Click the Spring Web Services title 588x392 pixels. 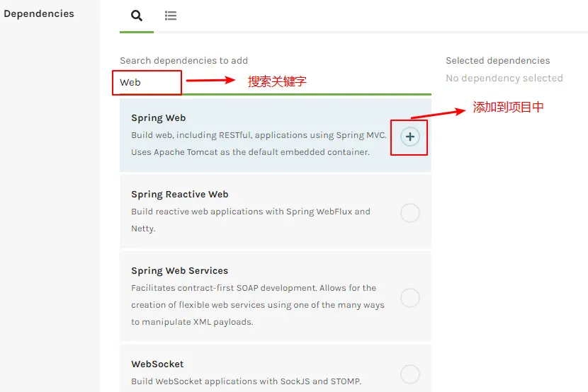180,271
